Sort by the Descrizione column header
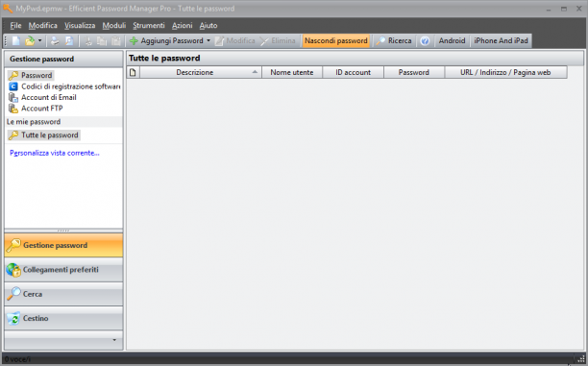Viewport: 588px width, 366px height. [201, 72]
